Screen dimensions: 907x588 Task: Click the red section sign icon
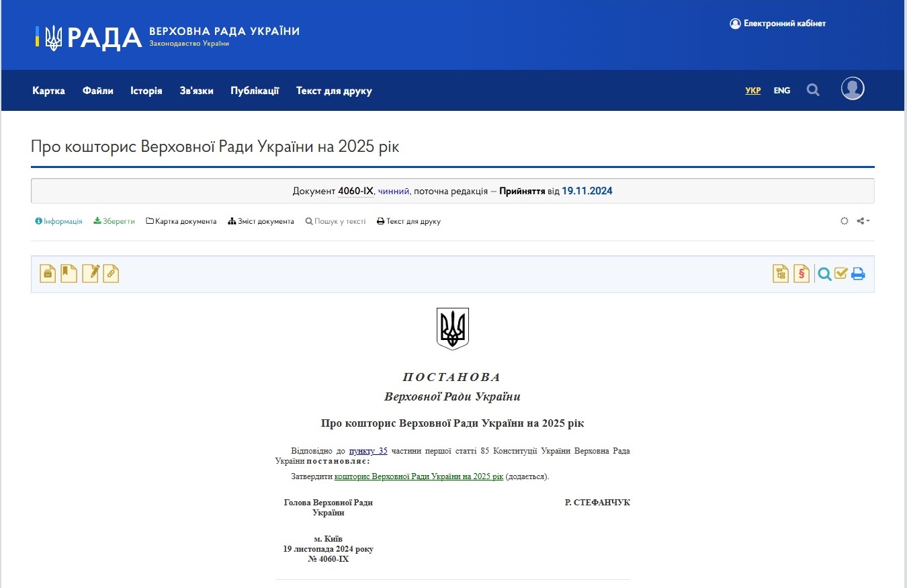(x=802, y=274)
